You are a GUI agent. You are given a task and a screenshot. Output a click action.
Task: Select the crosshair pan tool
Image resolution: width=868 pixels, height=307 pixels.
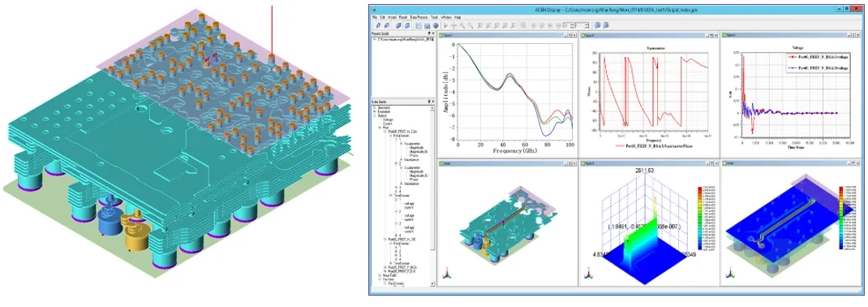(453, 25)
